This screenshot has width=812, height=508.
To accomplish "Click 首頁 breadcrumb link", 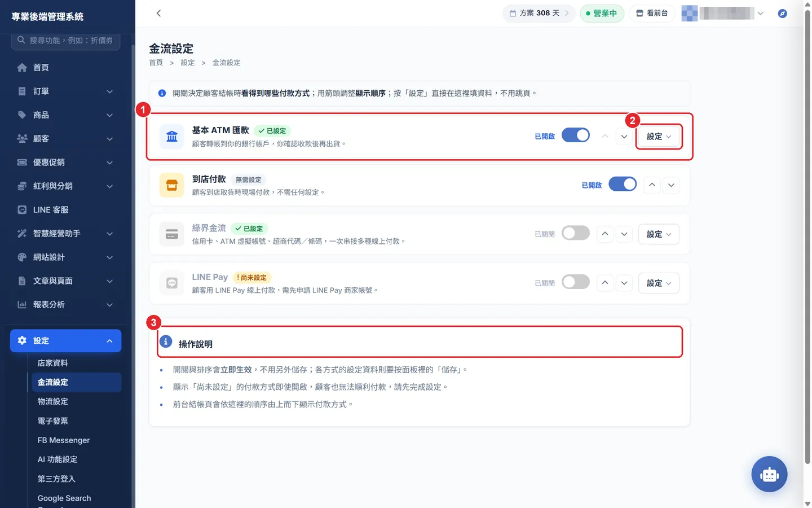I will (x=156, y=63).
